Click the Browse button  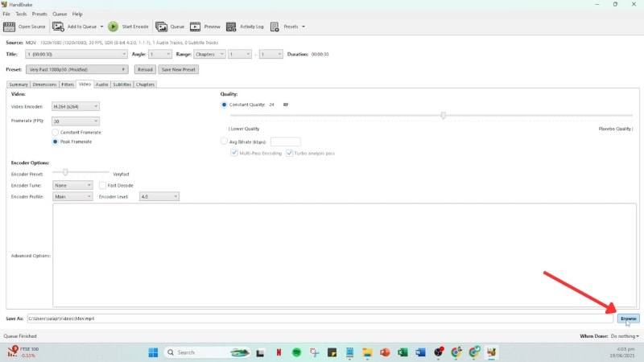click(629, 319)
